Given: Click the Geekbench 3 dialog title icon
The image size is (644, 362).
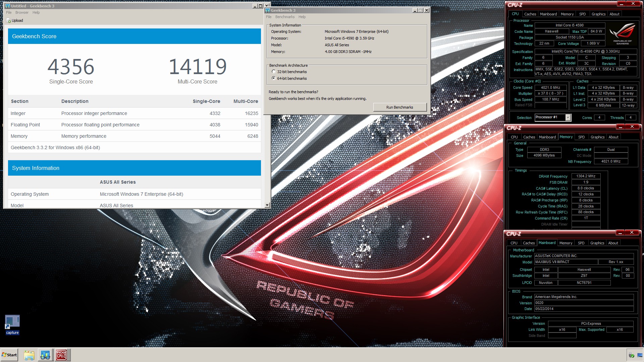Looking at the screenshot, I should tap(268, 10).
